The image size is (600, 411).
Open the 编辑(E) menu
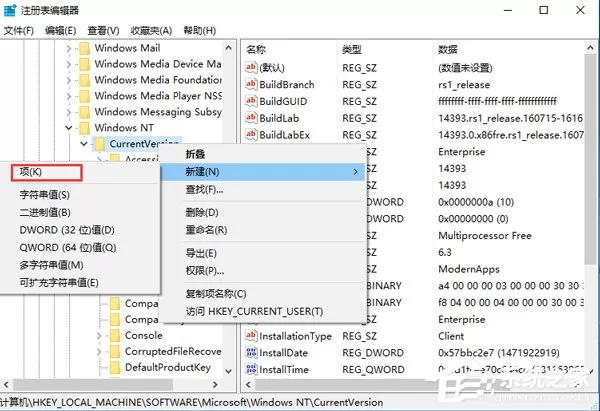click(x=60, y=30)
